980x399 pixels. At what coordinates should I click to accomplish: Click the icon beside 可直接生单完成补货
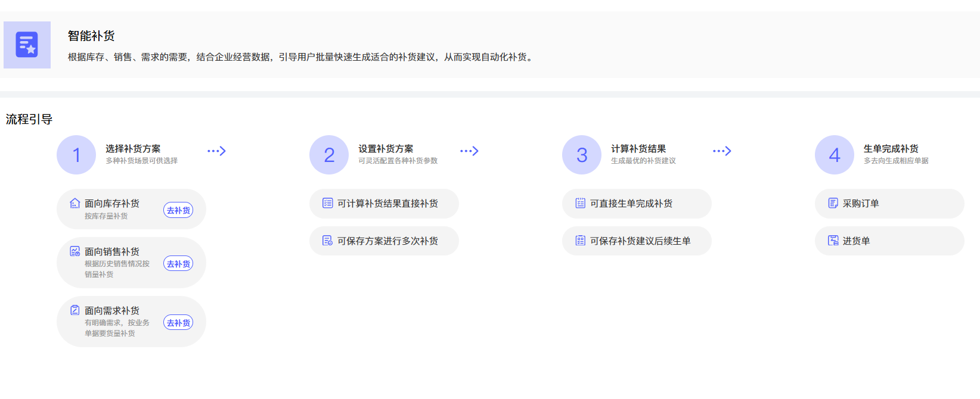[581, 203]
